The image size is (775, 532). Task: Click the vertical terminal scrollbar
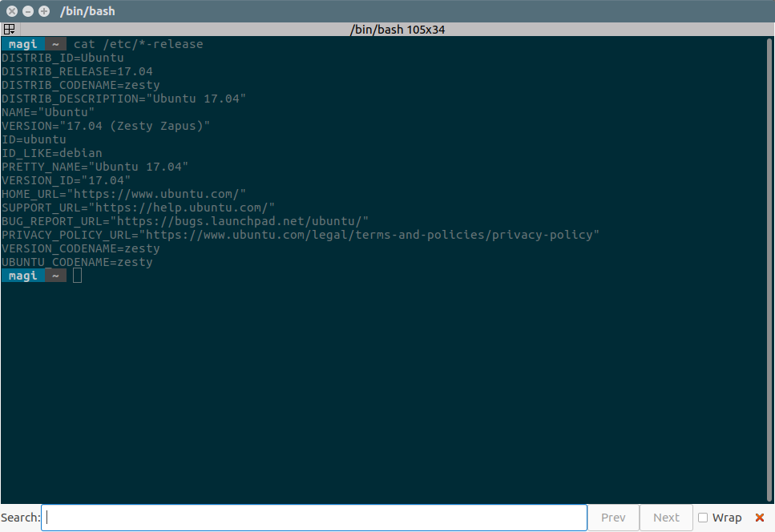tap(769, 269)
